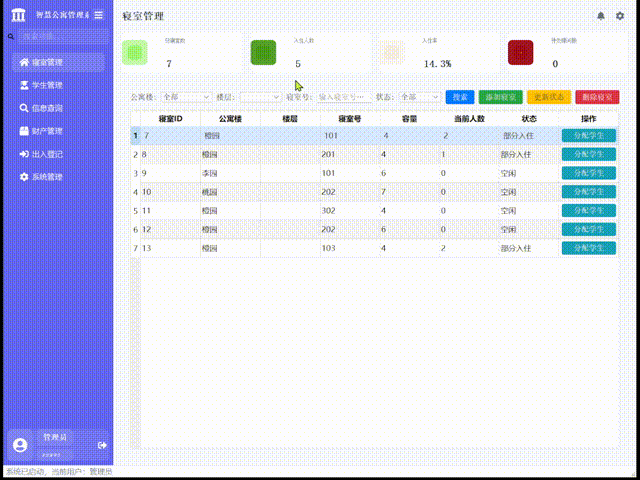Screen dimensions: 640x480
Task: Click the 楼层 column header
Action: [291, 119]
